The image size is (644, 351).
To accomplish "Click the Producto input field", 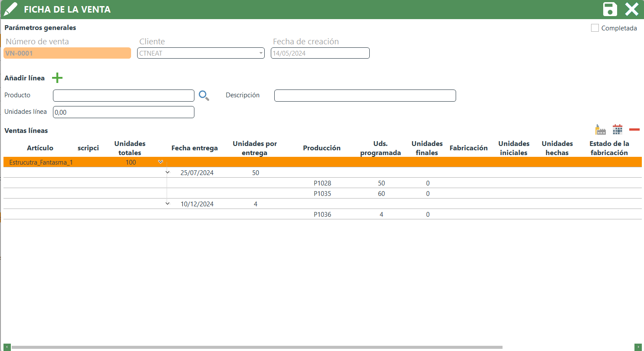I will tap(123, 96).
